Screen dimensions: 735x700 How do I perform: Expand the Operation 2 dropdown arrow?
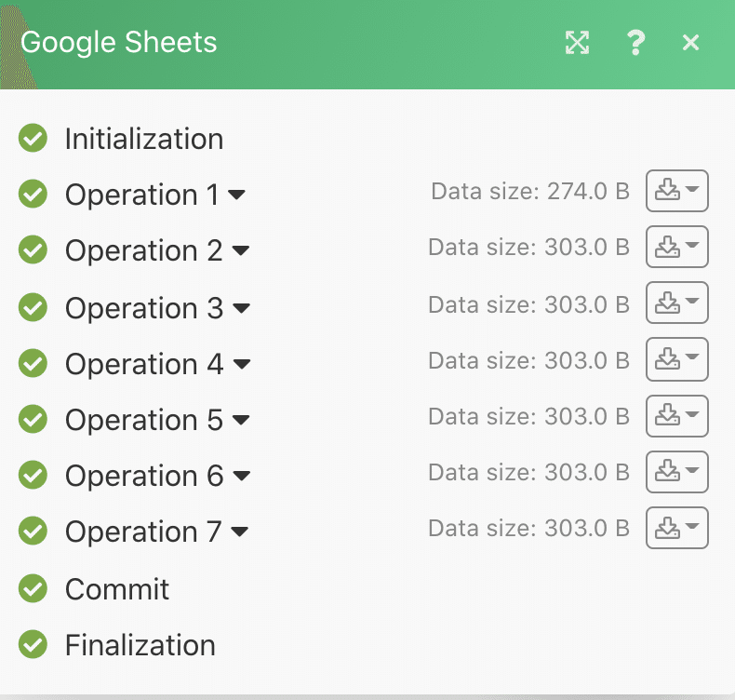[241, 251]
